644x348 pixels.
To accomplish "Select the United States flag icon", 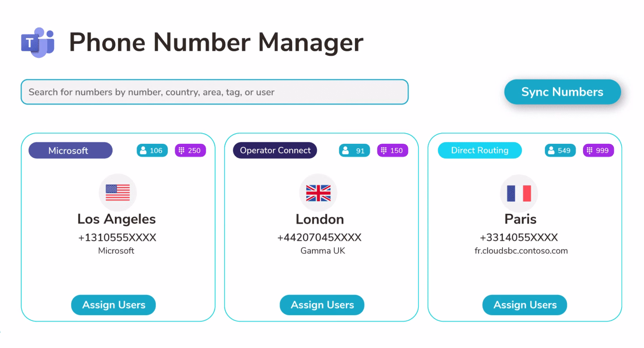I will [x=117, y=192].
